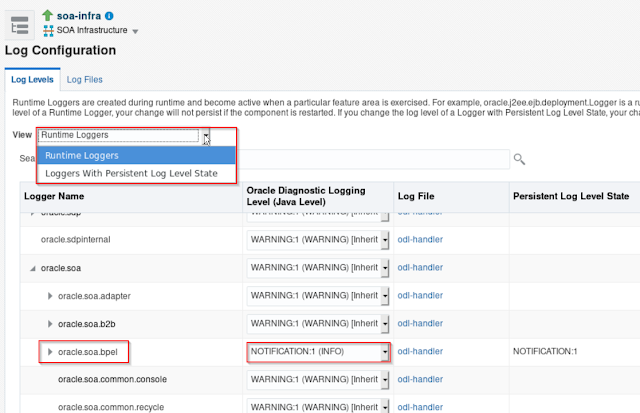640x413 pixels.
Task: Switch to the Log Levels tab
Action: point(32,80)
